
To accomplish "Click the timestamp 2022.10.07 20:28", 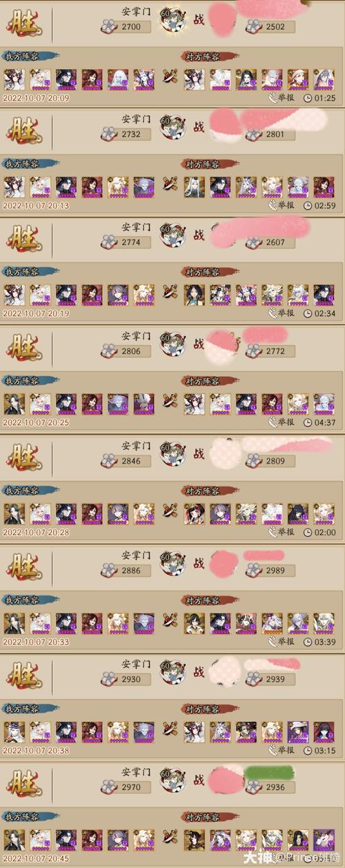I will [36, 533].
